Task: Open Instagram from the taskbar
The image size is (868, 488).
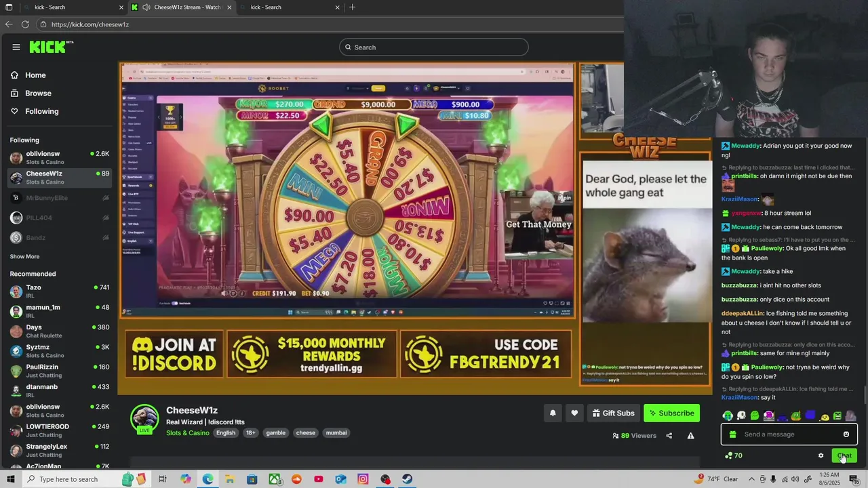Action: 363,479
